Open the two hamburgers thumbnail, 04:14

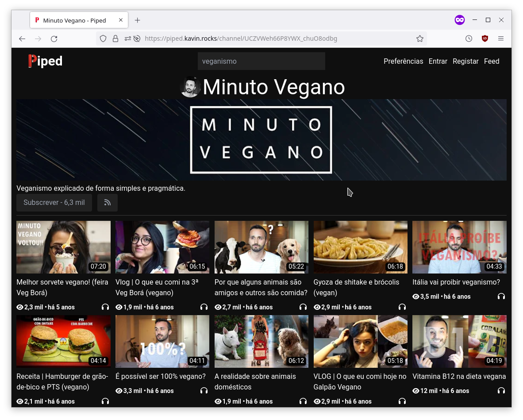pos(63,342)
